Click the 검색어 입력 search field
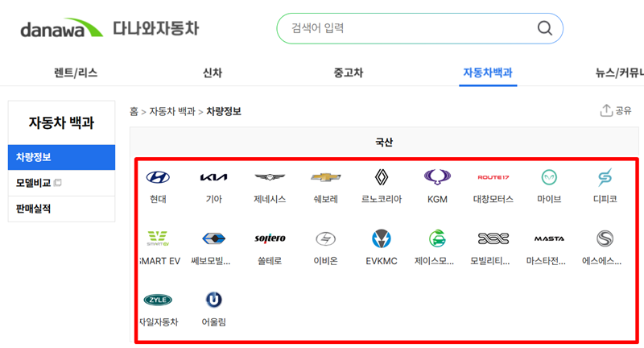Screen dimensions: 644x348 (x=419, y=28)
